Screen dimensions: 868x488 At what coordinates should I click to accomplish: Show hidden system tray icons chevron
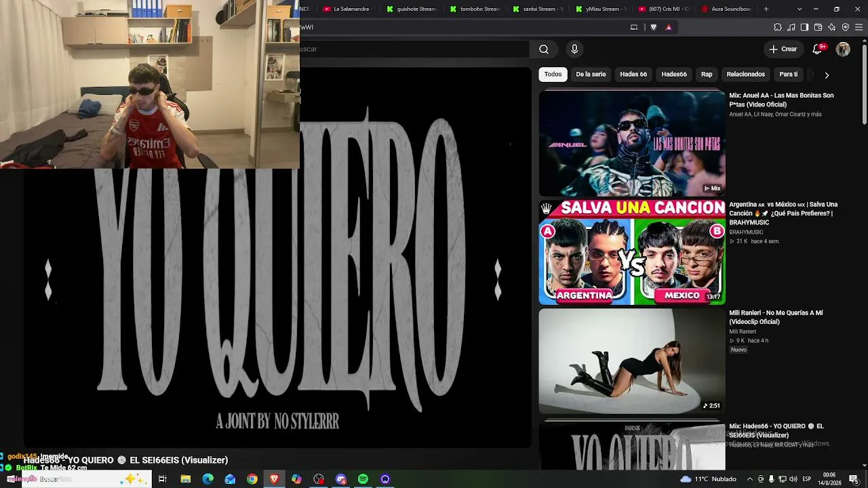tap(750, 479)
